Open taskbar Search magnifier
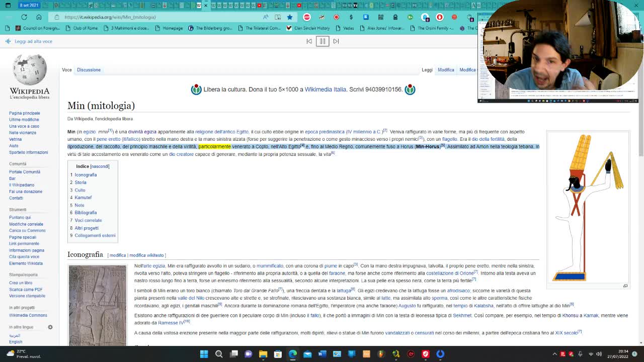The height and width of the screenshot is (362, 644). coord(219,354)
